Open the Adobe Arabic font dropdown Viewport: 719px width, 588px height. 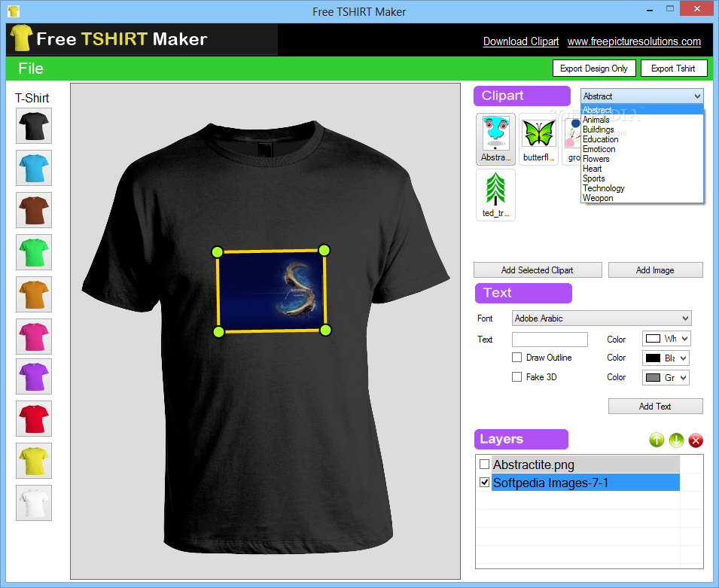tap(602, 318)
